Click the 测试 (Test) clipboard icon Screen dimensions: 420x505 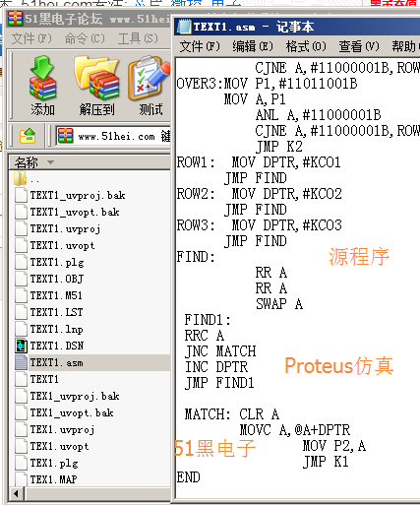tap(150, 78)
